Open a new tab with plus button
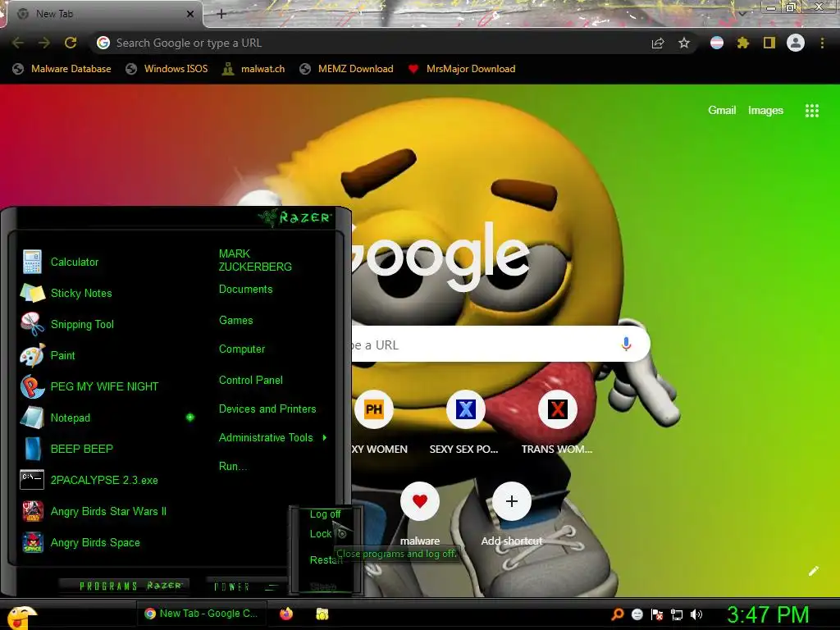 coord(221,14)
